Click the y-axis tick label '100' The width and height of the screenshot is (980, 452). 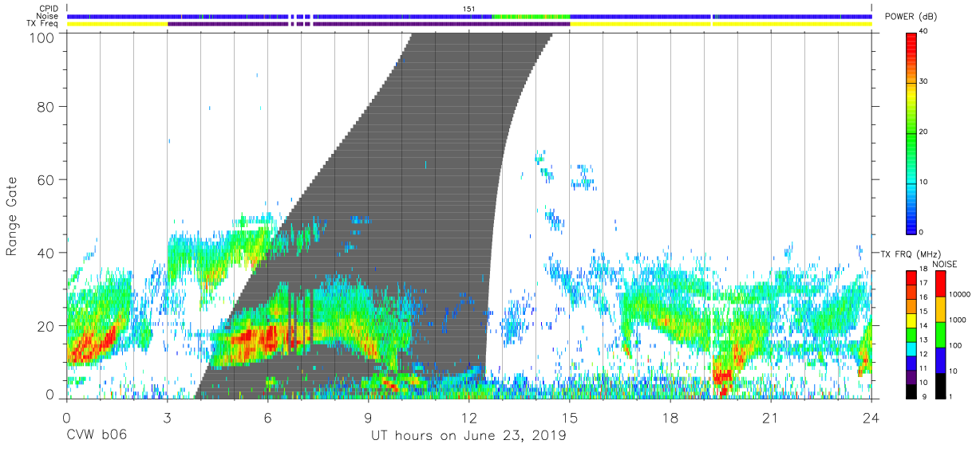(x=41, y=37)
